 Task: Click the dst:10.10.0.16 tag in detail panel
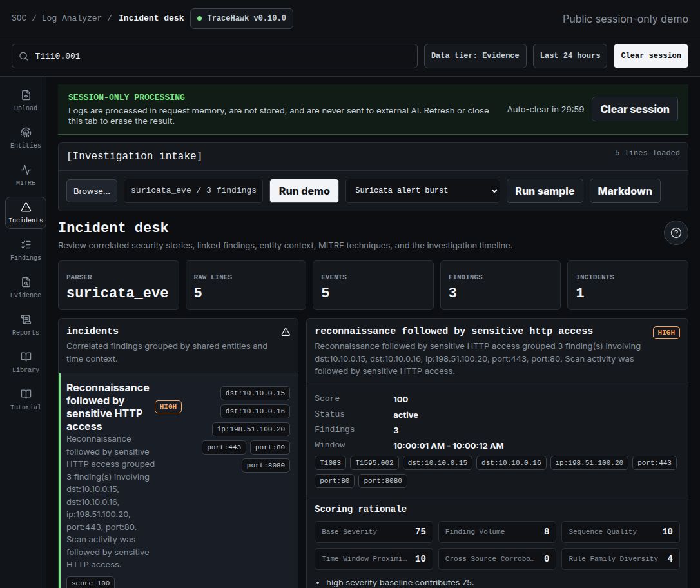coord(511,462)
